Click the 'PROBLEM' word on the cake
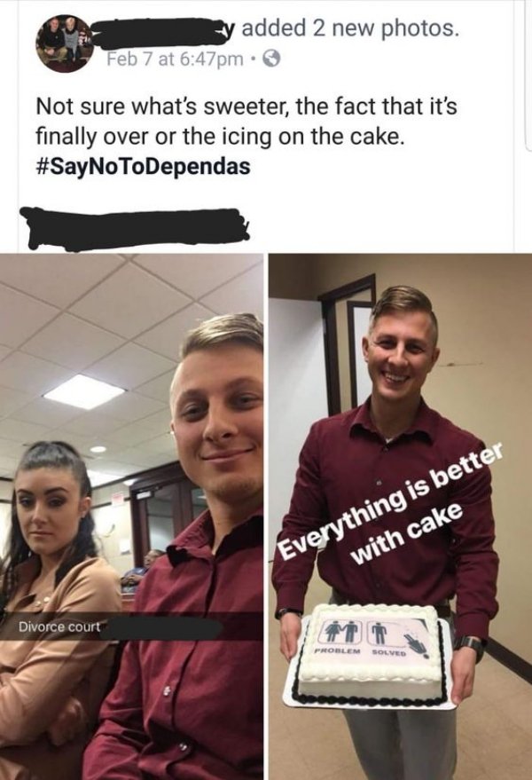The width and height of the screenshot is (532, 780). pyautogui.click(x=338, y=650)
